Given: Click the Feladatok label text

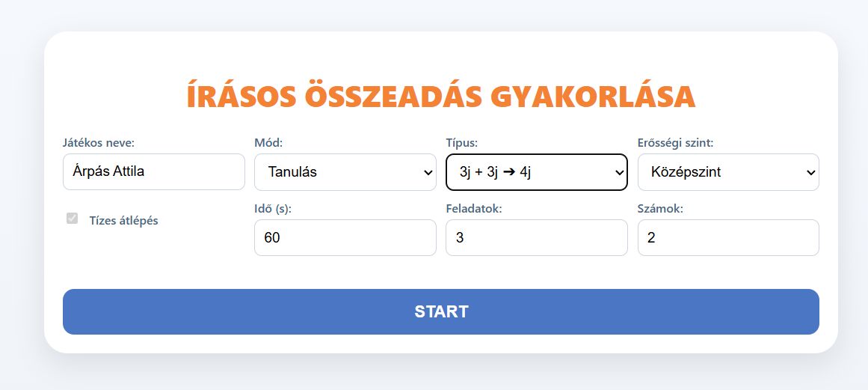Looking at the screenshot, I should [x=473, y=209].
